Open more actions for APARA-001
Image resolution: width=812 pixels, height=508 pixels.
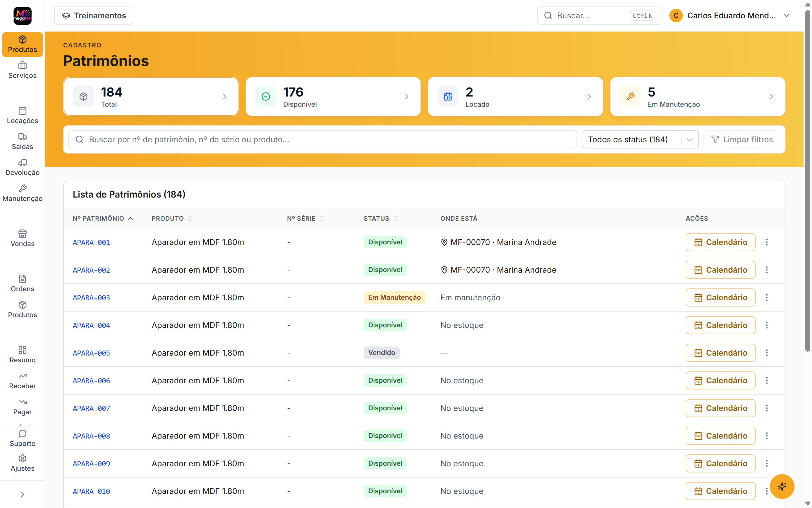[x=767, y=242]
